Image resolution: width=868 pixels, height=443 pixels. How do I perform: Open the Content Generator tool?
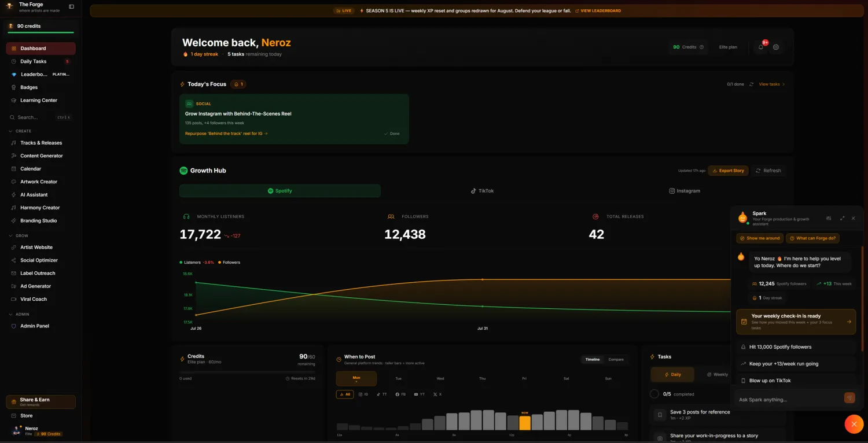41,156
